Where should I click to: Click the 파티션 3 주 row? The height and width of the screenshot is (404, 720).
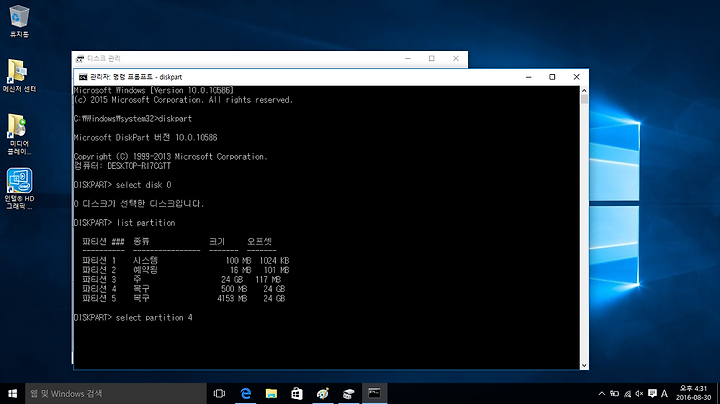[181, 280]
